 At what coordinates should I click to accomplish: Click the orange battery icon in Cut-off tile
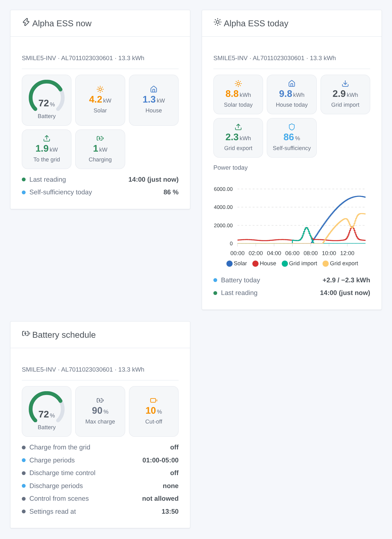tap(154, 400)
